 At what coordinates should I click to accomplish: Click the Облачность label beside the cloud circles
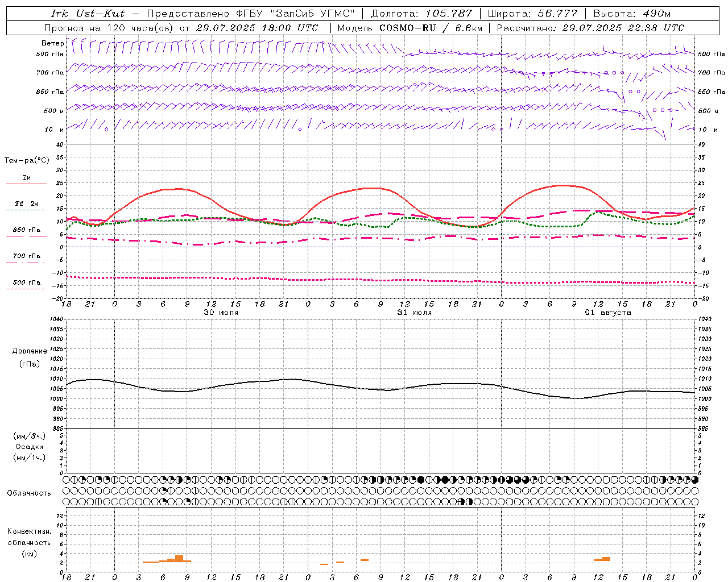coord(29,493)
